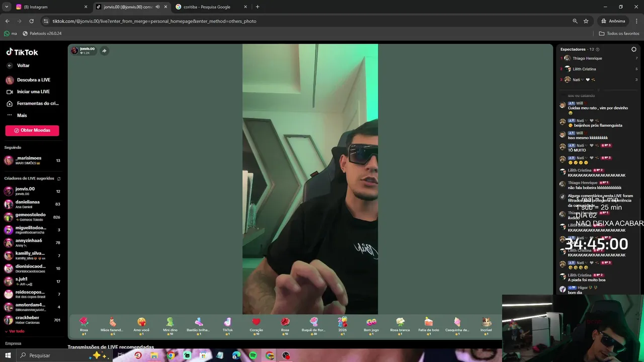Viewport: 644px width, 362px height.
Task: Send the Fatia de bolo gift
Action: (x=429, y=326)
